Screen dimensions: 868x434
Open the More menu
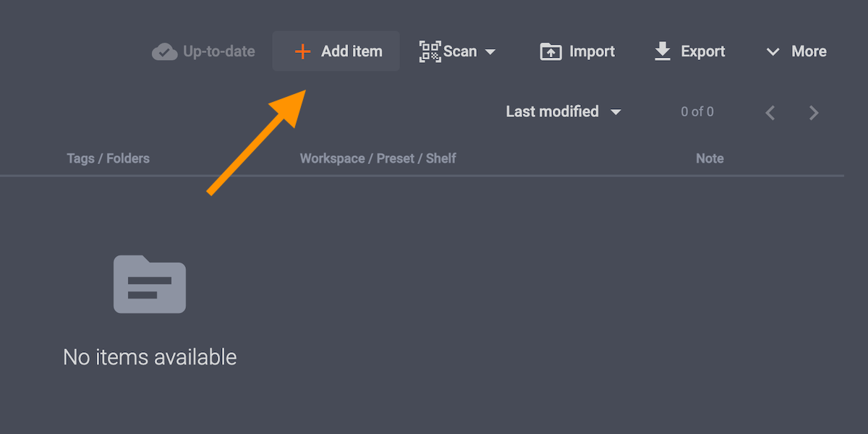coord(809,51)
